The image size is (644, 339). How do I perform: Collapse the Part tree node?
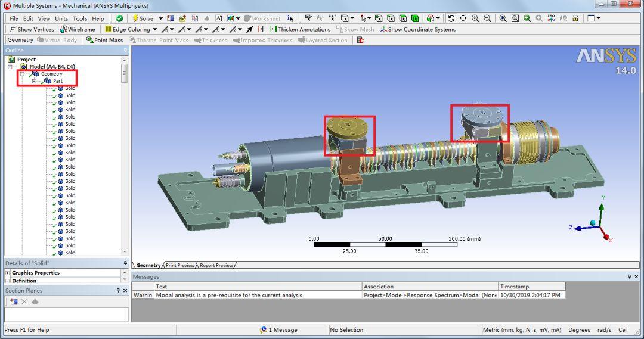[34, 81]
